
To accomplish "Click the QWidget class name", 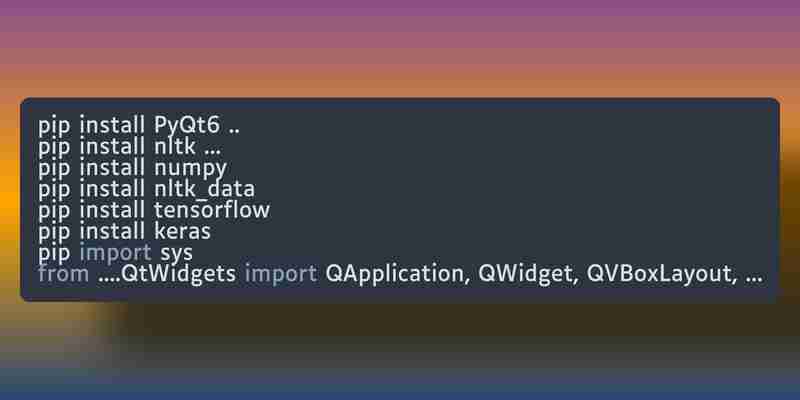I will tap(528, 274).
